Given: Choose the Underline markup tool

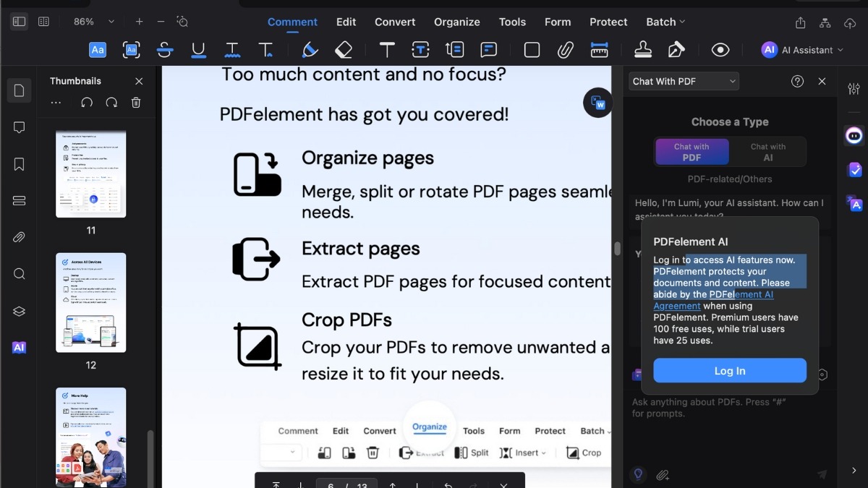Looking at the screenshot, I should (198, 50).
